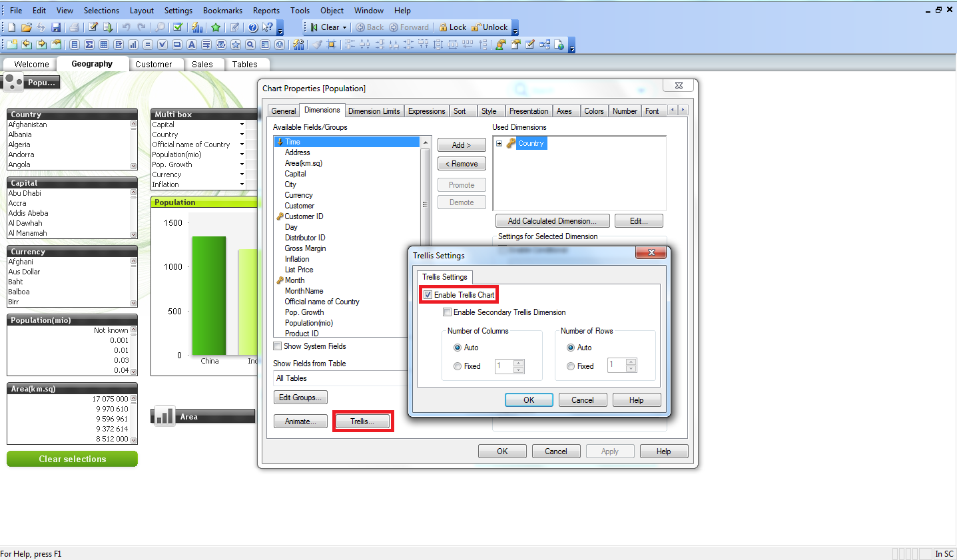Select Customer ID in Available Fields
The image size is (957, 560).
(304, 216)
